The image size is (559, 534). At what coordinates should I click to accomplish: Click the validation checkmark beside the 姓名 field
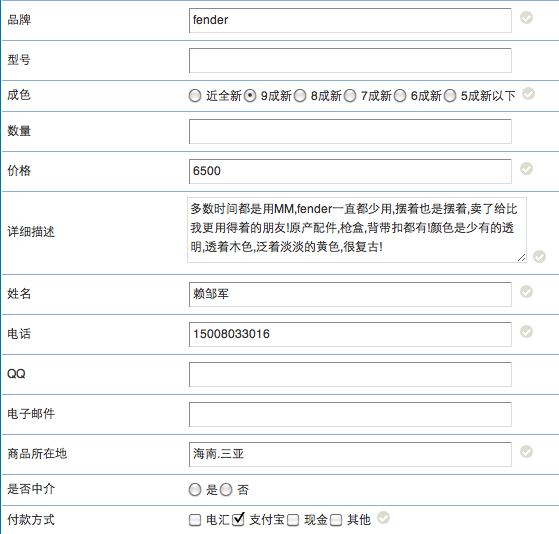(526, 292)
